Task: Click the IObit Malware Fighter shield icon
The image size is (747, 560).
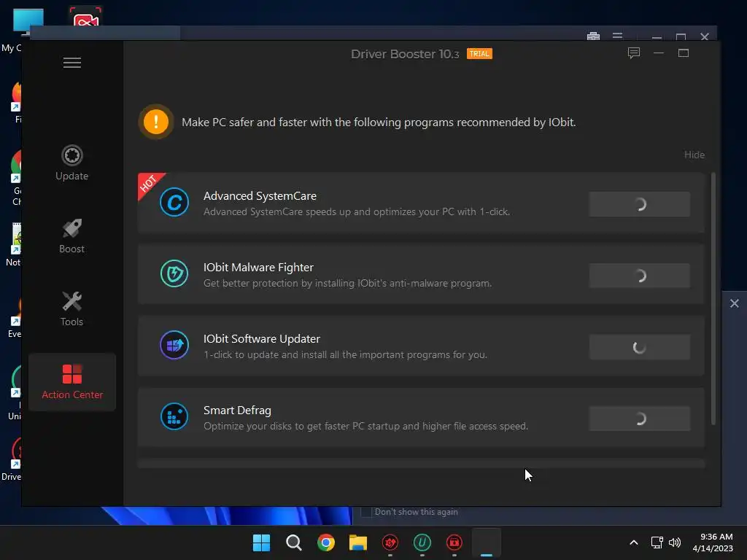Action: (x=174, y=274)
